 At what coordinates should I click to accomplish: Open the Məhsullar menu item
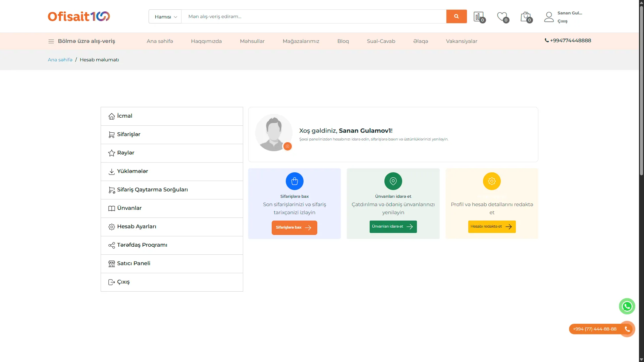(x=252, y=41)
